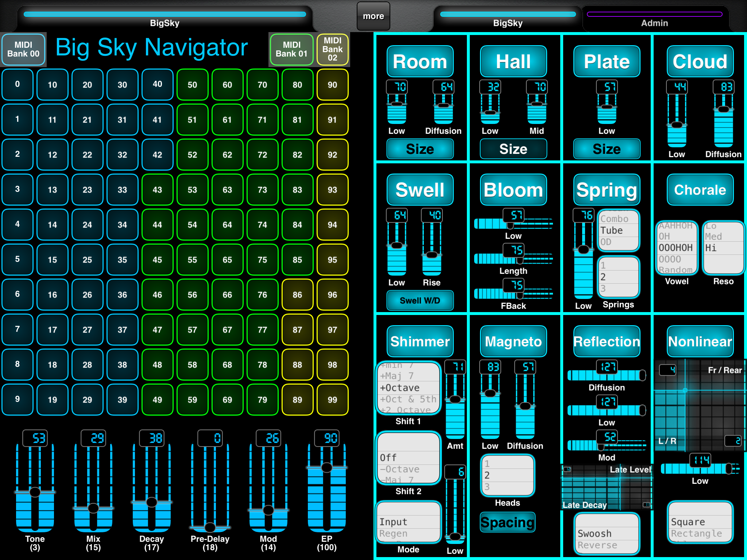747x560 pixels.
Task: Load preset number 57
Action: pyautogui.click(x=192, y=330)
